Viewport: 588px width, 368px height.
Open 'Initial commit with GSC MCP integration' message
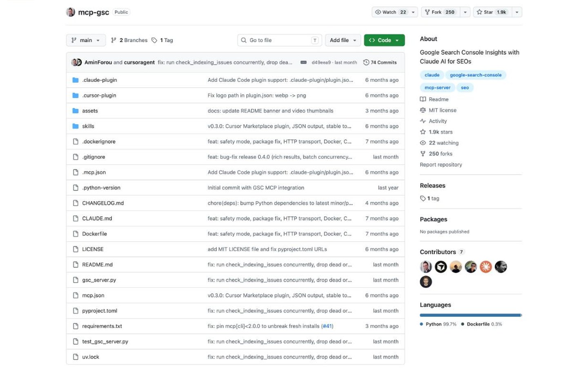[x=256, y=188]
